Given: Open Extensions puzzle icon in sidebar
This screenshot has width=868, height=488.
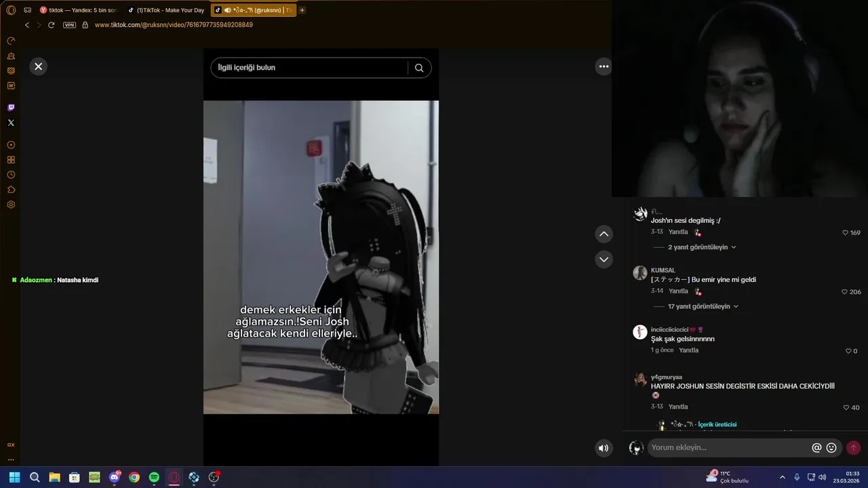Looking at the screenshot, I should 11,190.
